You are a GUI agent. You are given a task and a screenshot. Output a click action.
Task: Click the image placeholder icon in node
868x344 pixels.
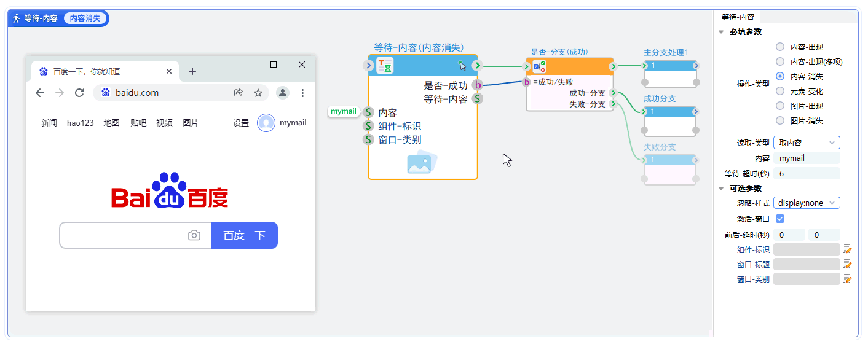422,163
